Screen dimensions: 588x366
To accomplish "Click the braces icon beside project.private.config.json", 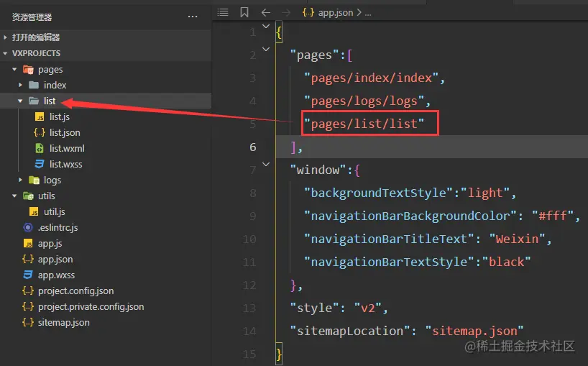I will [x=28, y=307].
